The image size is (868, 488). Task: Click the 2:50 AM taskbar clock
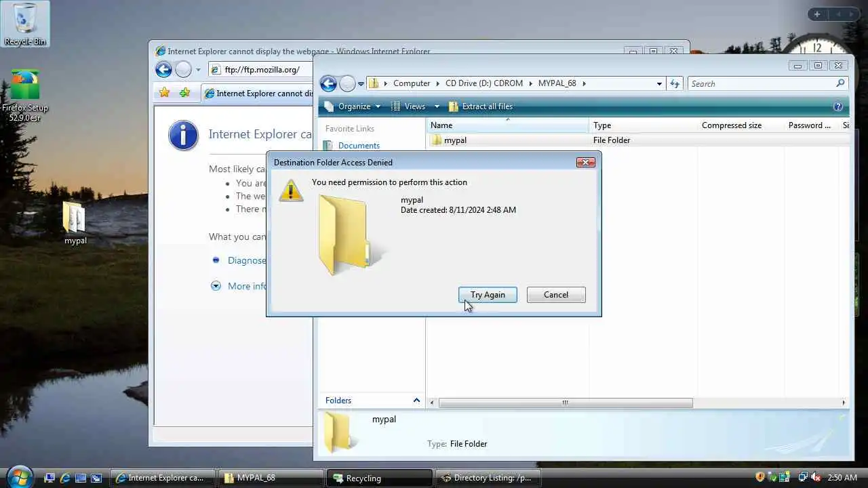pyautogui.click(x=842, y=478)
